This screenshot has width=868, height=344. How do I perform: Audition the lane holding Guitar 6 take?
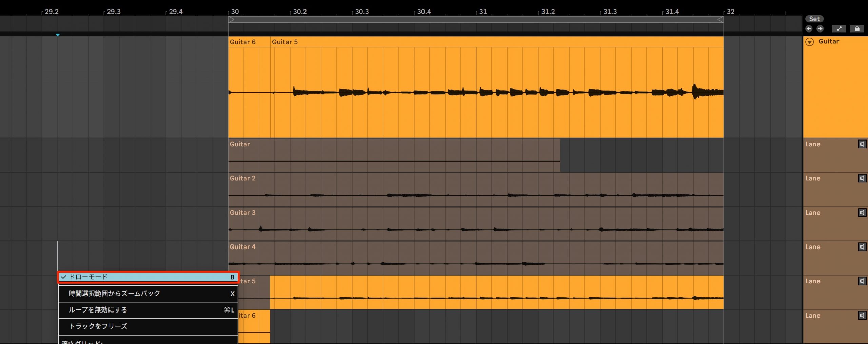pos(862,316)
